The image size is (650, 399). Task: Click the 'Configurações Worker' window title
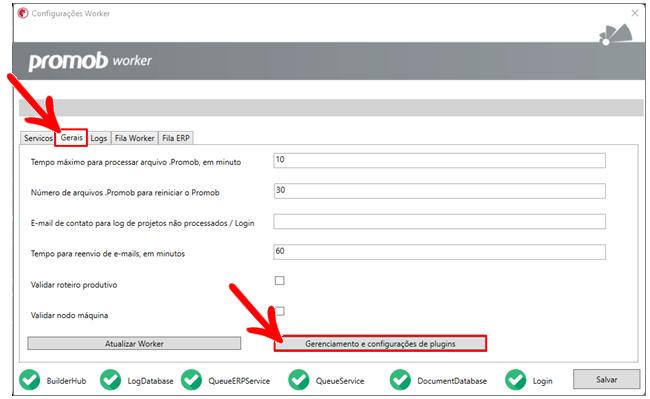pos(70,13)
